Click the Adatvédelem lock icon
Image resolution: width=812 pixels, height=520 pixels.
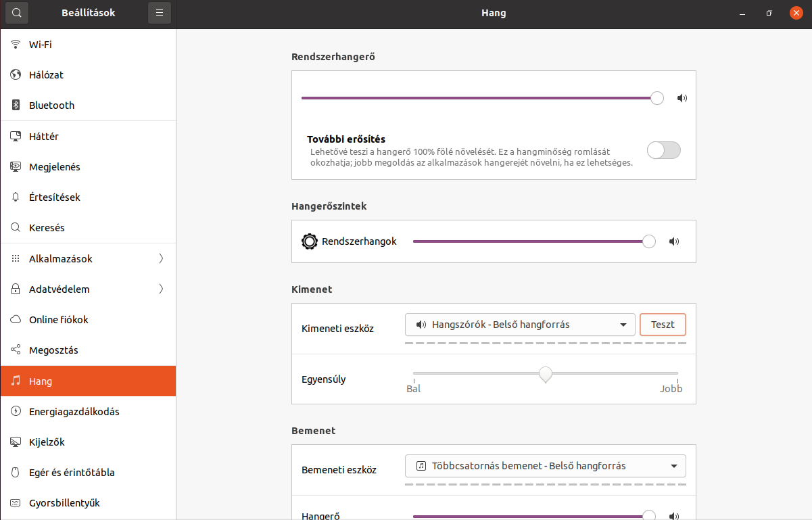coord(16,289)
